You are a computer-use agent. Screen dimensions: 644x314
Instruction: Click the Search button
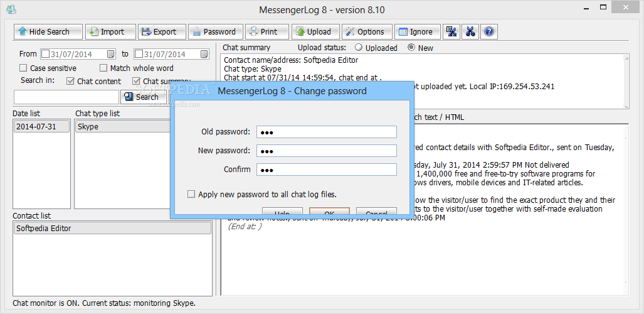coord(144,97)
